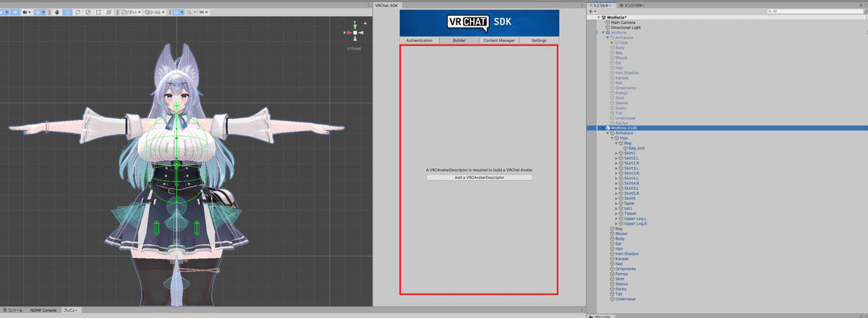The image size is (868, 318).
Task: Switch to the Builder tab
Action: 459,41
